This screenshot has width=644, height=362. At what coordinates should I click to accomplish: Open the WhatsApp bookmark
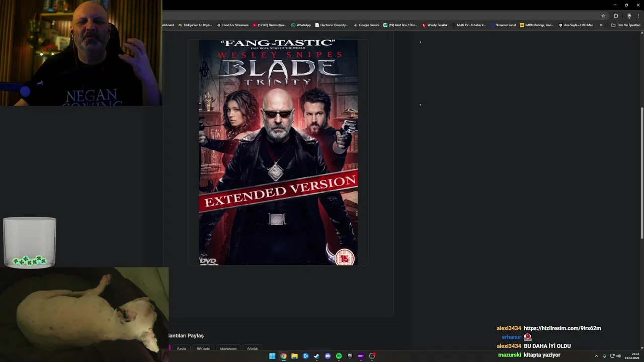(x=301, y=25)
